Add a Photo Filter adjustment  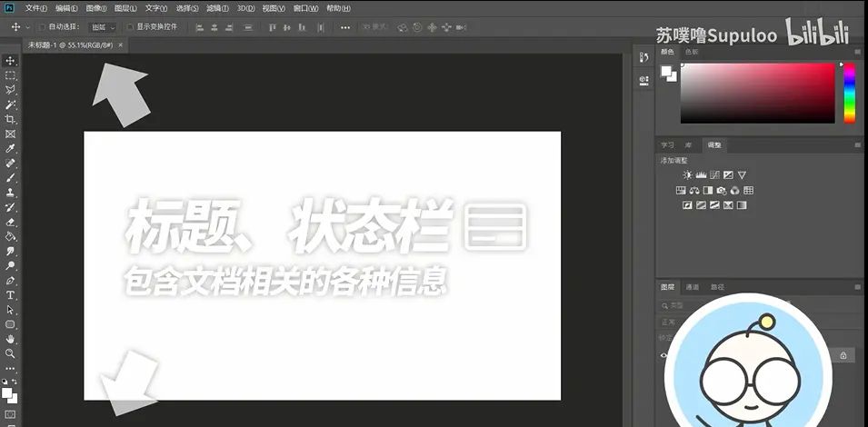[x=722, y=190]
